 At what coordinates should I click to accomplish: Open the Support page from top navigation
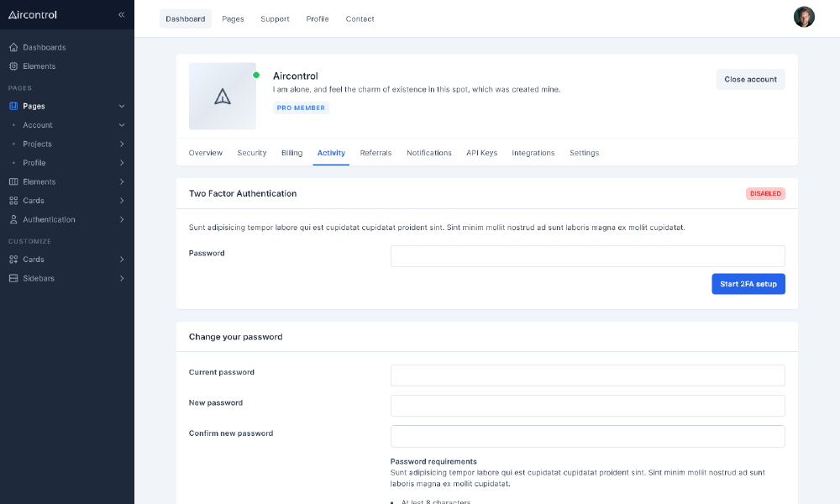coord(275,18)
